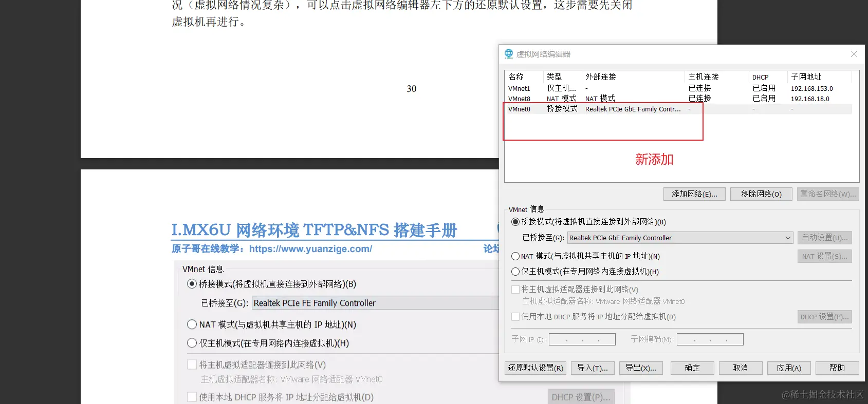868x404 pixels.
Task: Open 帮助 button
Action: coord(837,368)
